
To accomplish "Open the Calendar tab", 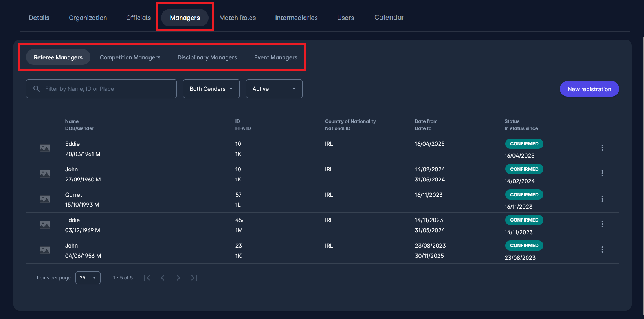I will coord(389,18).
